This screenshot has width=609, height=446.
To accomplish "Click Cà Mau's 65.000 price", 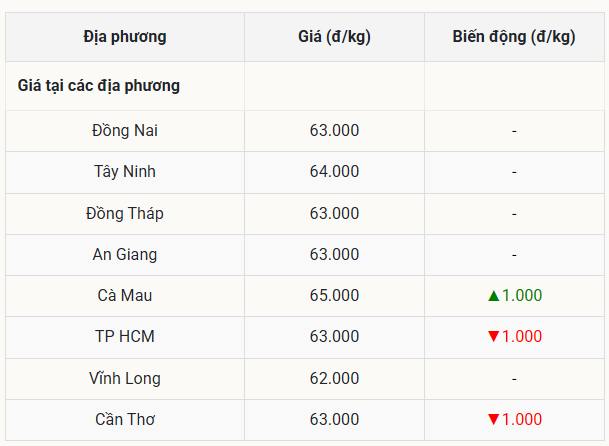I will (x=334, y=296).
